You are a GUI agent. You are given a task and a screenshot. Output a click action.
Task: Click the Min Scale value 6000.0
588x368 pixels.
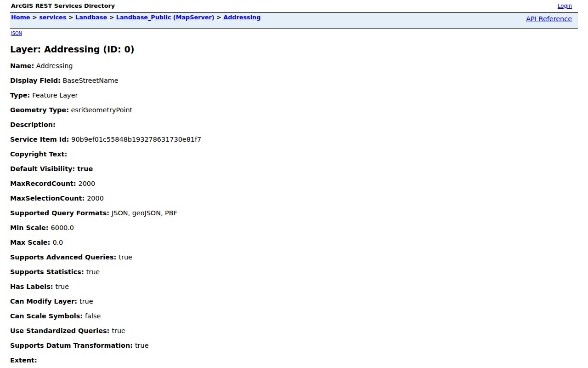62,228
